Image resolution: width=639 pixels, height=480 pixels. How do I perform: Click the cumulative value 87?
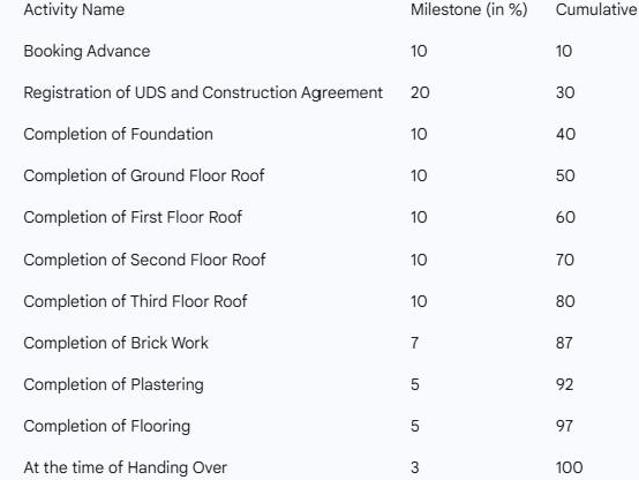(565, 343)
